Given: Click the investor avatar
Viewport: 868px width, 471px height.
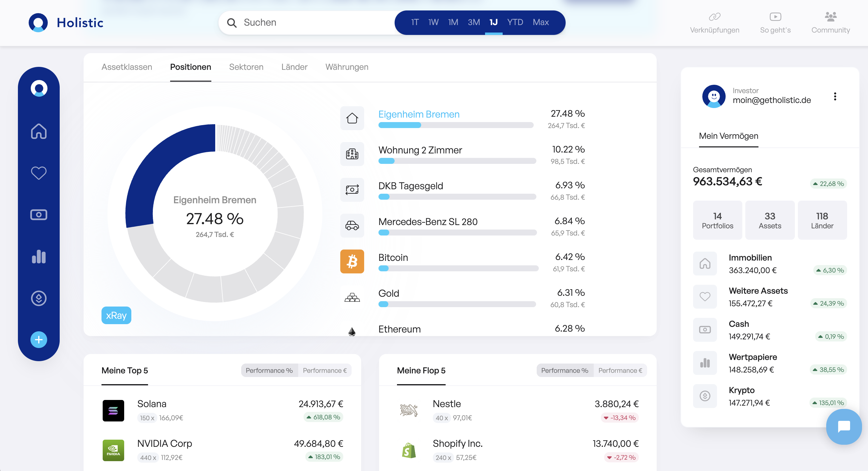Looking at the screenshot, I should pyautogui.click(x=714, y=96).
